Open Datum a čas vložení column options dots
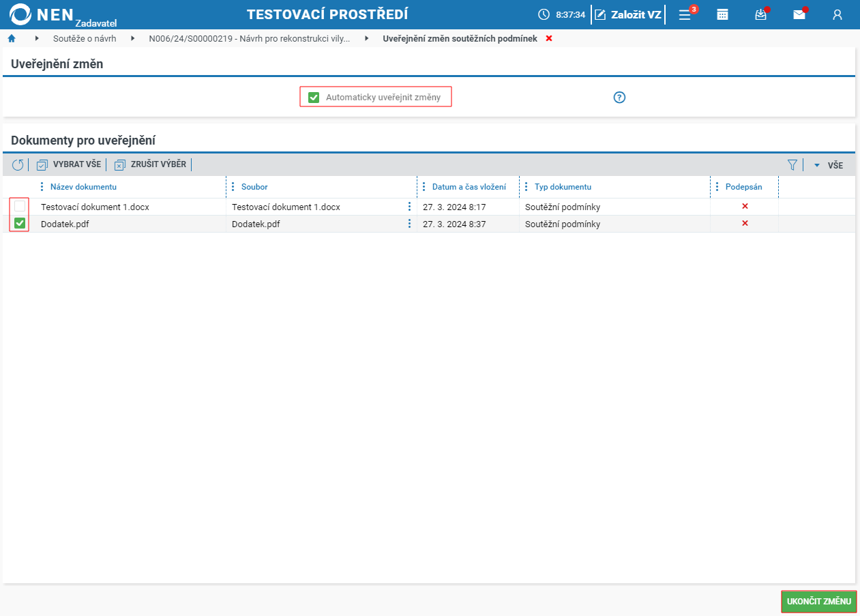This screenshot has width=860, height=616. [424, 187]
